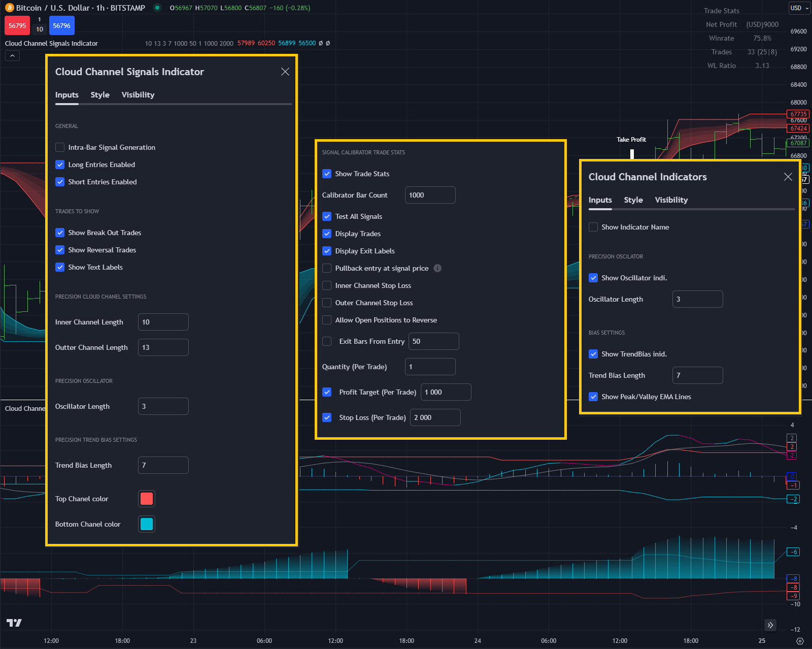Collapse the chart legend using the arrow button
812x649 pixels.
tap(12, 55)
